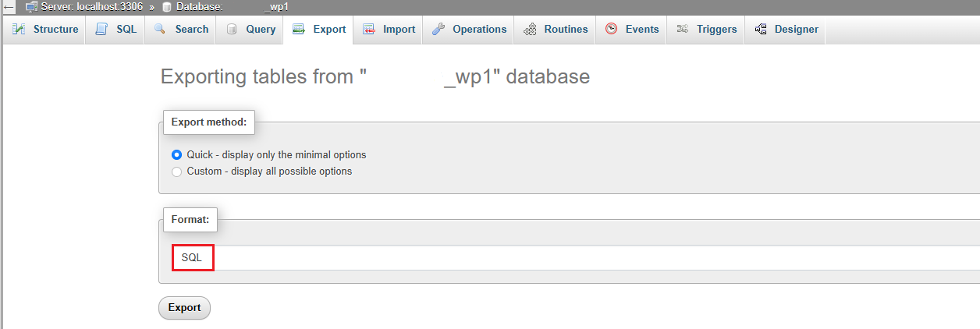Click the Structure tab icon
Viewport: 980px width, 329px height.
coord(19,30)
